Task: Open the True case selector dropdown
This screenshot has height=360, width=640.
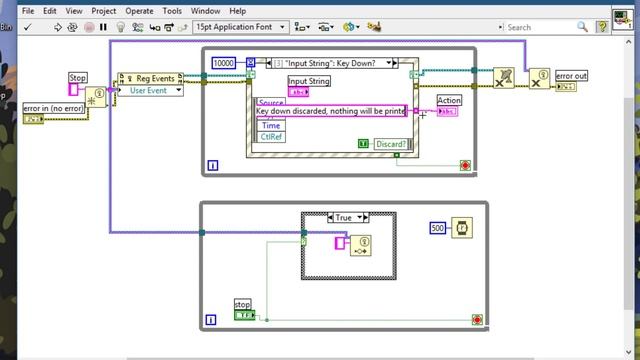Action: [x=359, y=218]
